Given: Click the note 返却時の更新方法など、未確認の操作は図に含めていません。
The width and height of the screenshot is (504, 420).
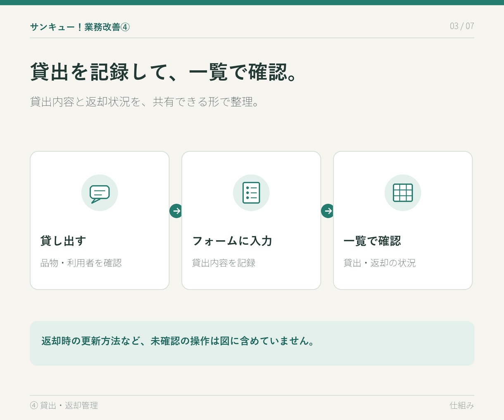Looking at the screenshot, I should (x=178, y=341).
